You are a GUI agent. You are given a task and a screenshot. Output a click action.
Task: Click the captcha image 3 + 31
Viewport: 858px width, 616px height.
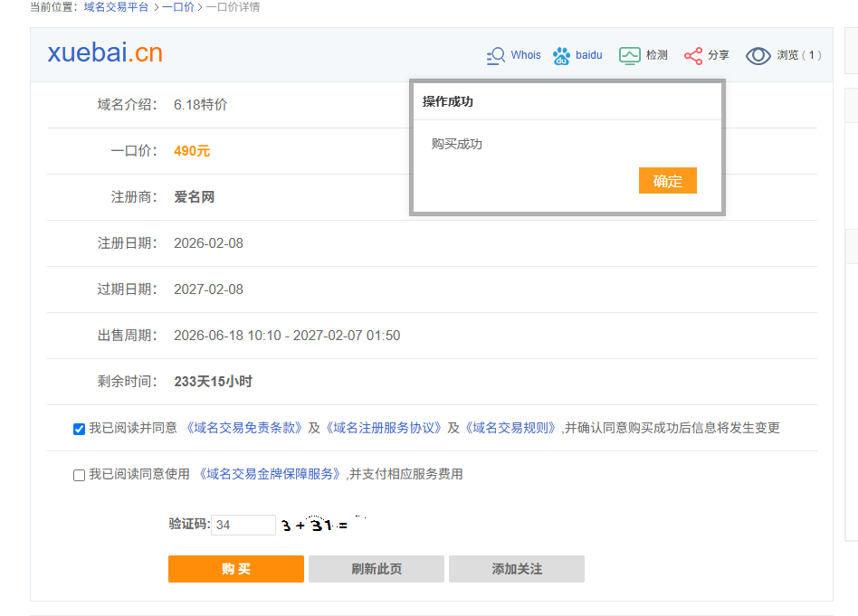[322, 526]
